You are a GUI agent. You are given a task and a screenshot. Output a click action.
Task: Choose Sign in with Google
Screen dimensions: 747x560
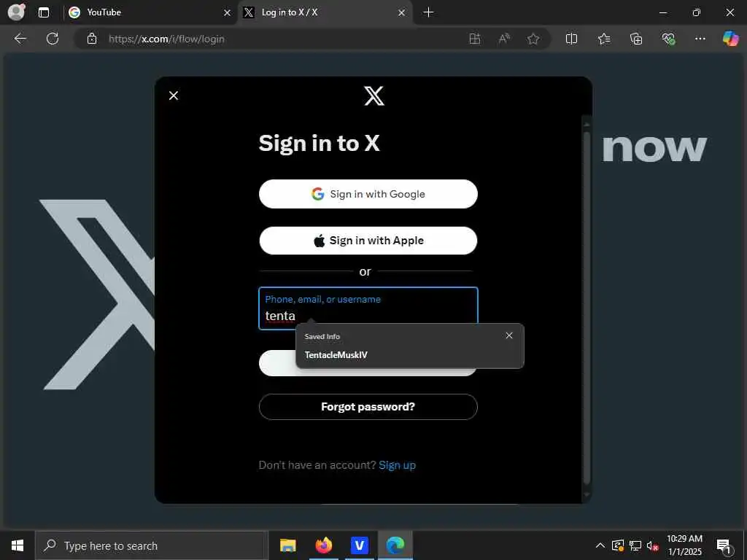(x=368, y=194)
